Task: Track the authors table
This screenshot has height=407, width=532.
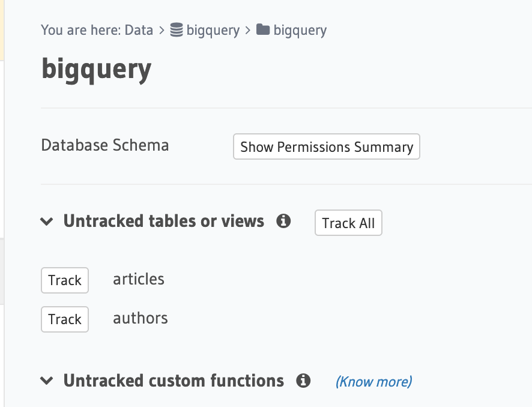Action: 65,319
